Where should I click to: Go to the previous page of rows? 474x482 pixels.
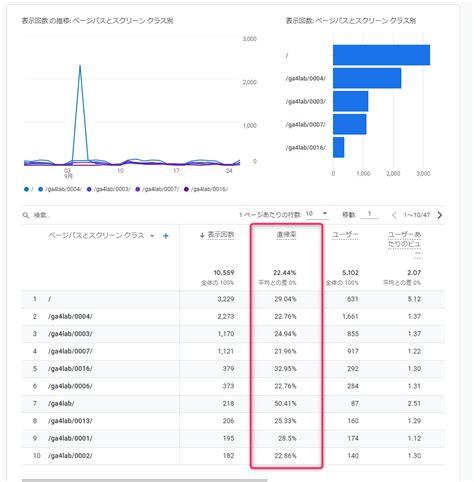394,215
